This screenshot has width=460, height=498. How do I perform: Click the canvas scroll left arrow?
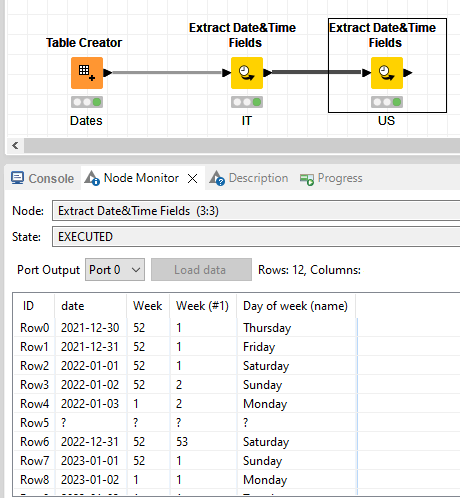click(x=15, y=145)
